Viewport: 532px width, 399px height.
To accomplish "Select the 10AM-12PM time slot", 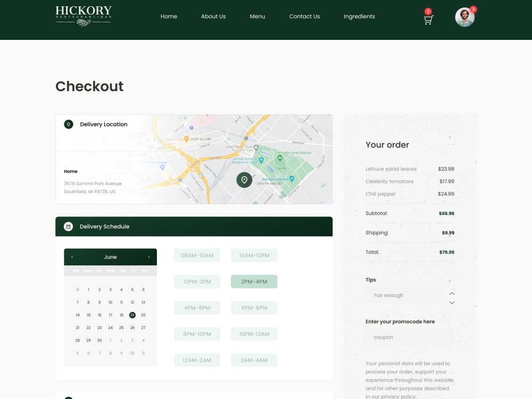I will click(x=254, y=255).
